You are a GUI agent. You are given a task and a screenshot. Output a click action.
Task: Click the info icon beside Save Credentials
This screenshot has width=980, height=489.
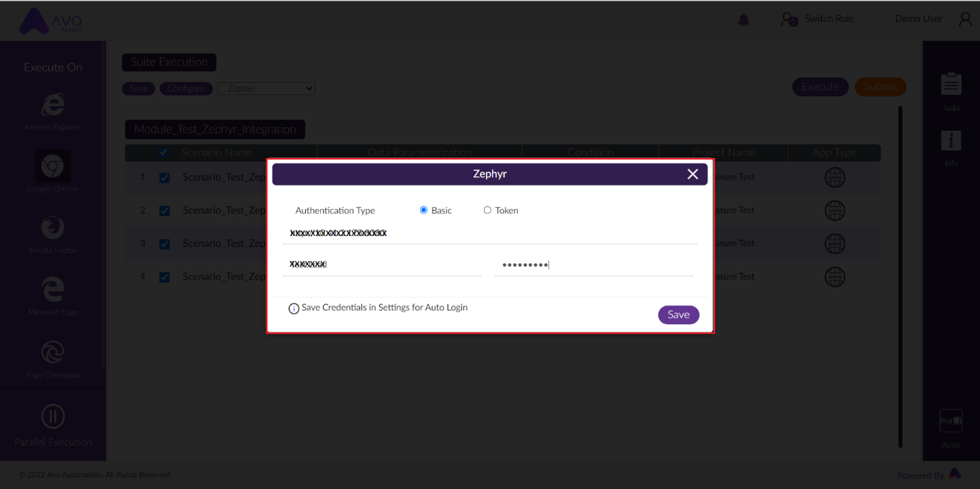(294, 308)
